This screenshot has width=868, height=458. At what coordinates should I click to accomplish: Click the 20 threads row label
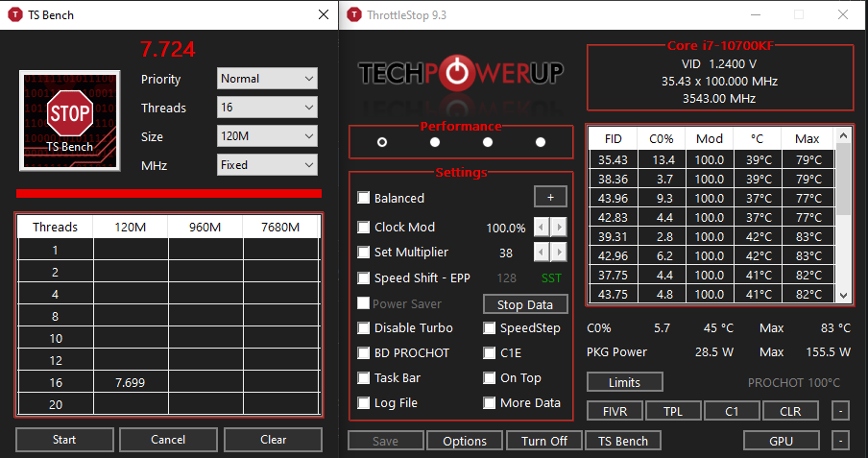tap(56, 405)
